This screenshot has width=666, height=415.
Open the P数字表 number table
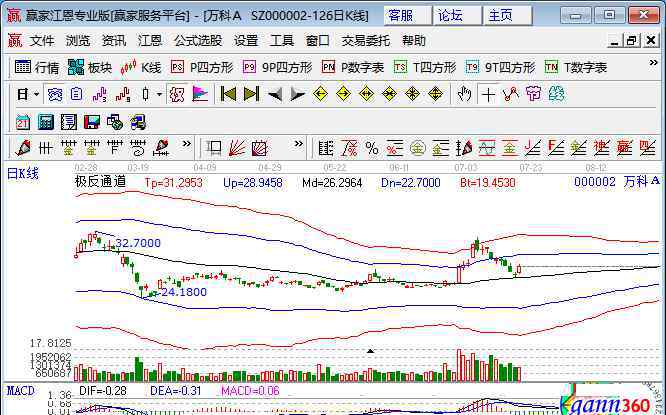353,67
